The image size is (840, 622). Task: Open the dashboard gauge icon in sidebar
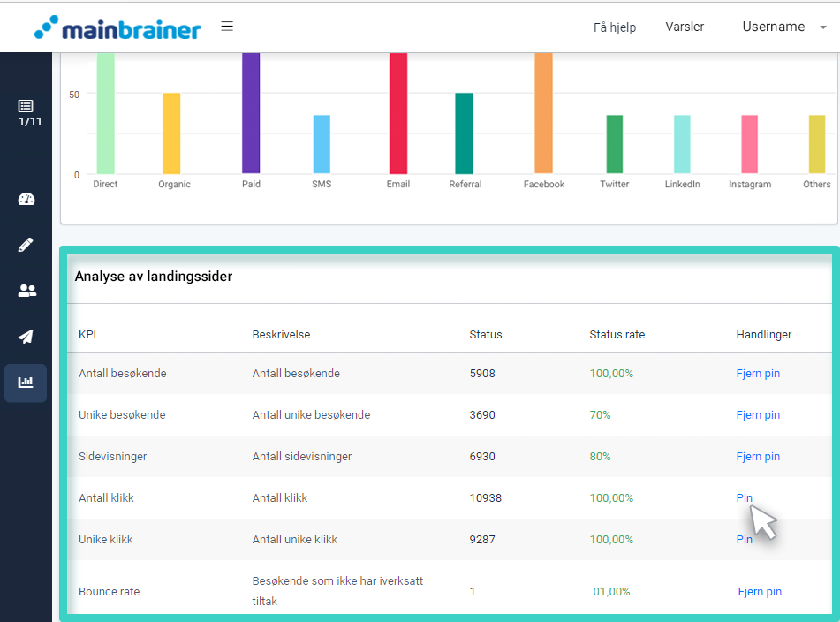(x=26, y=199)
